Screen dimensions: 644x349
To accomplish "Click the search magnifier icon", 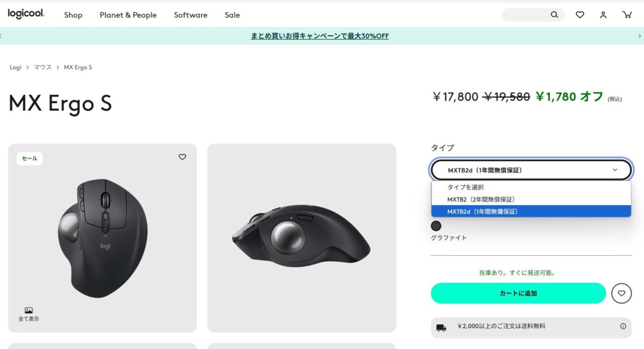I will pyautogui.click(x=554, y=15).
